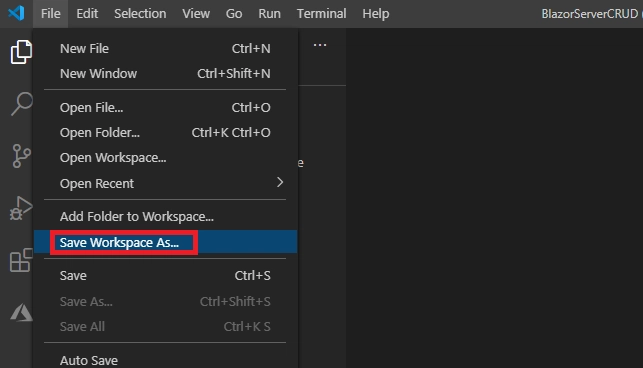Select Open Workspace... menu entry
Viewport: 643px width, 368px height.
coord(165,158)
